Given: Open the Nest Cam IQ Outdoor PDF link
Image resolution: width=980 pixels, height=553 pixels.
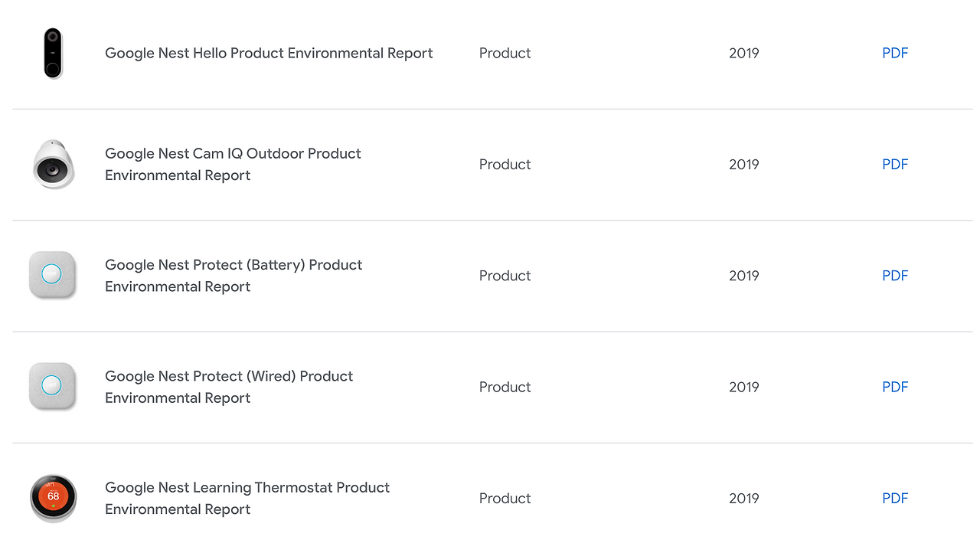Looking at the screenshot, I should point(895,164).
